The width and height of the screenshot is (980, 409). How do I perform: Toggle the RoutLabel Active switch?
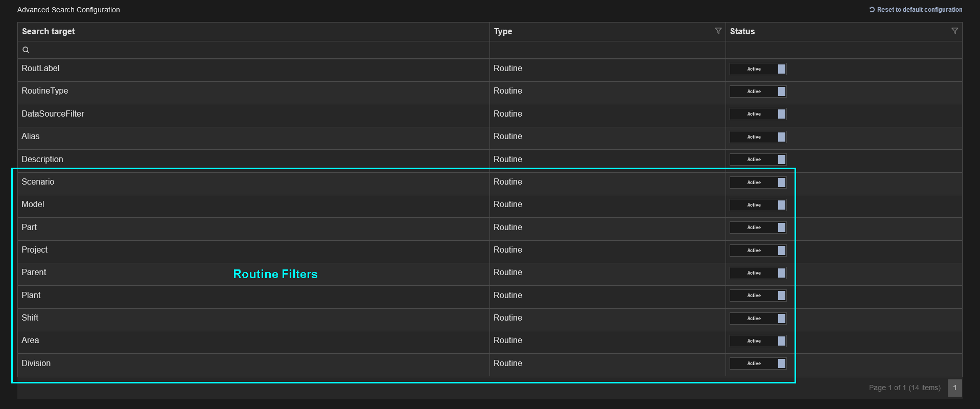point(758,69)
